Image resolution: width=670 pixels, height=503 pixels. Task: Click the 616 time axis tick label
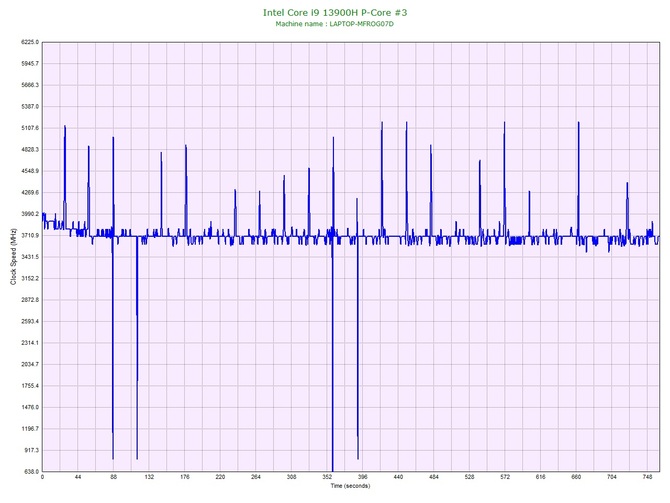pos(541,477)
